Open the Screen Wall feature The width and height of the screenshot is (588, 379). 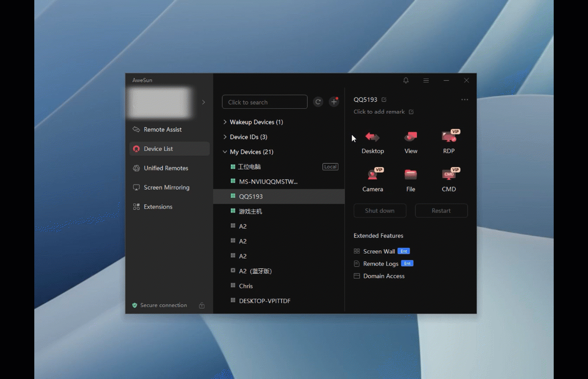pyautogui.click(x=379, y=251)
